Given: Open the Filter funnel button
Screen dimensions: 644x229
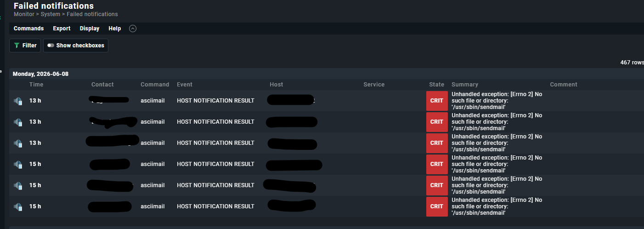Looking at the screenshot, I should point(25,46).
